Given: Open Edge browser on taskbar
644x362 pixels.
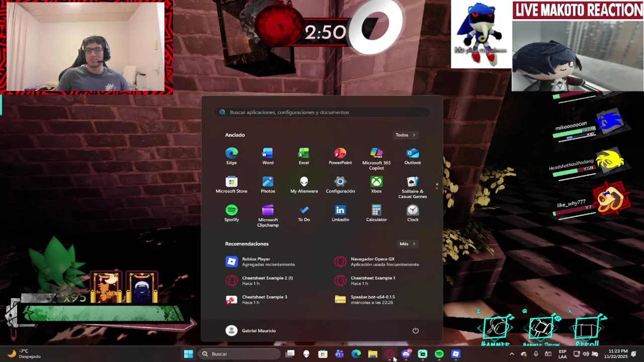Looking at the screenshot, I should (356, 354).
